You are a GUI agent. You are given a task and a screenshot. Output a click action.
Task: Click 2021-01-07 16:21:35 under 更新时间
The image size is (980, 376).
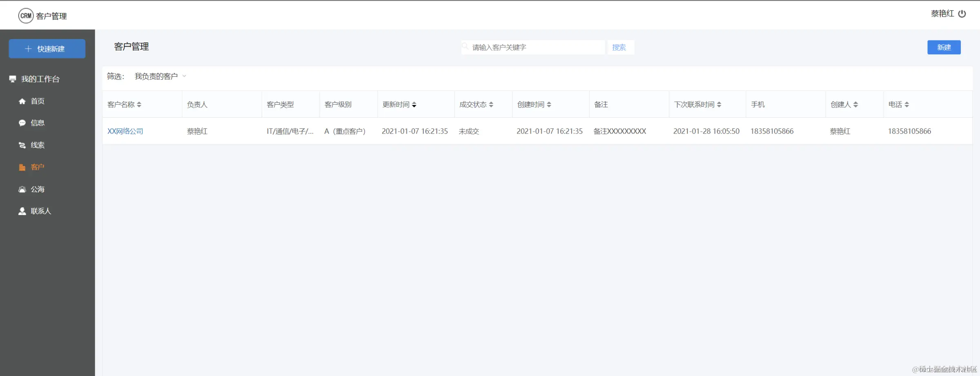pyautogui.click(x=415, y=131)
